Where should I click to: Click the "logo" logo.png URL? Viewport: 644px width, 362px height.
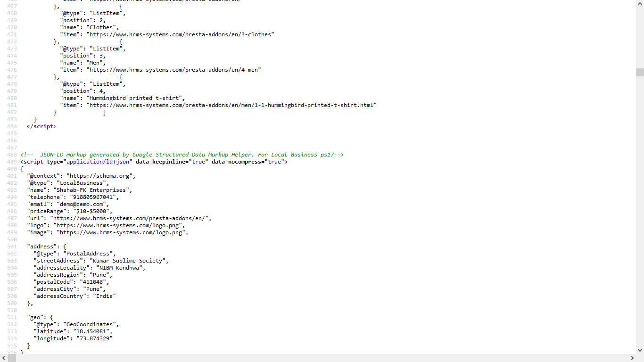(117, 225)
